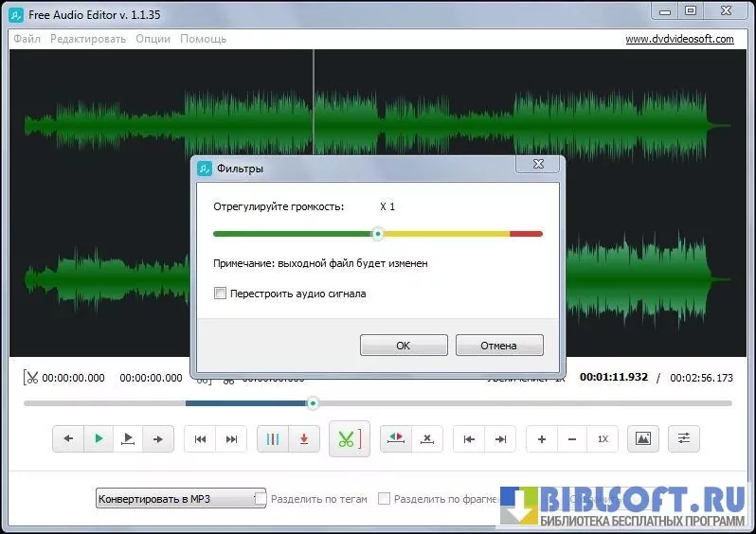Click the scissors cut selection icon
Viewport: 756px width, 534px height.
pyautogui.click(x=349, y=439)
